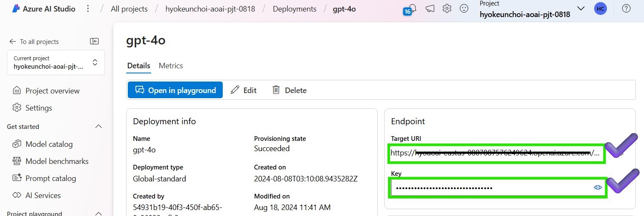Collapse the sidebar with the panel icon
This screenshot has height=216, width=644.
tap(95, 41)
